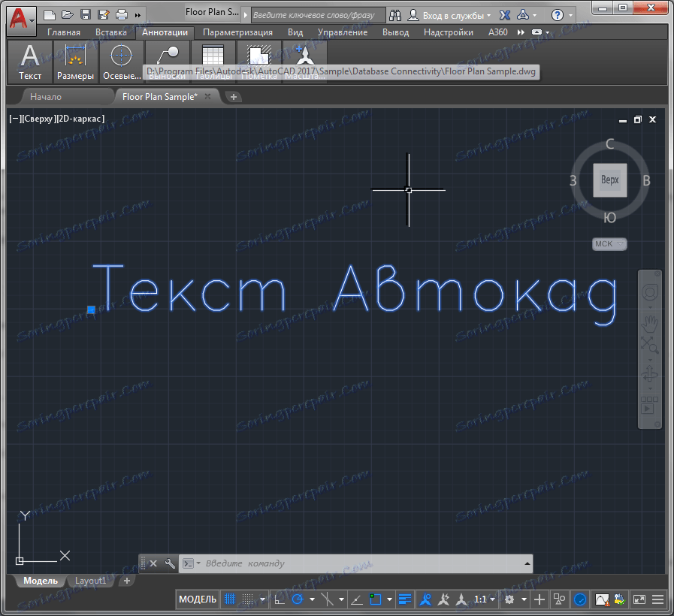Click the Таблицы table icon
This screenshot has height=616, width=674.
(x=213, y=55)
